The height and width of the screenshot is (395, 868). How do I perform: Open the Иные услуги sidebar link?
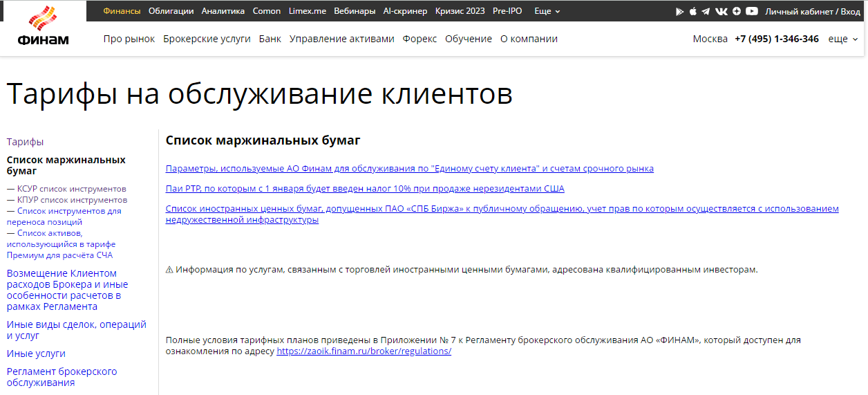(36, 353)
